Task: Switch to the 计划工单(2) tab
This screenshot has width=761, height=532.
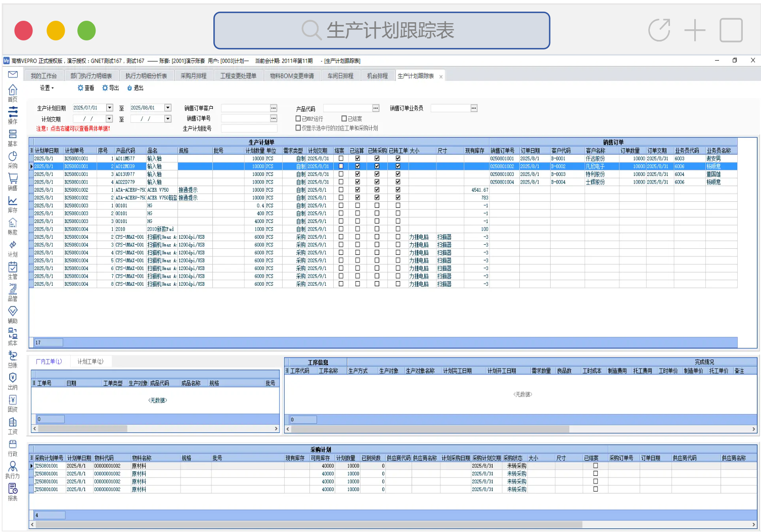Action: [90, 362]
